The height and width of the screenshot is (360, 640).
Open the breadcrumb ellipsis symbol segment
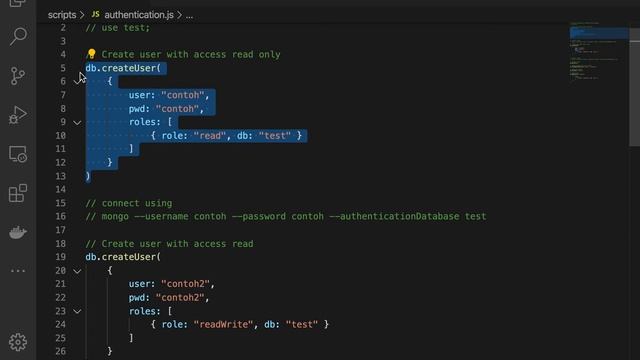189,16
